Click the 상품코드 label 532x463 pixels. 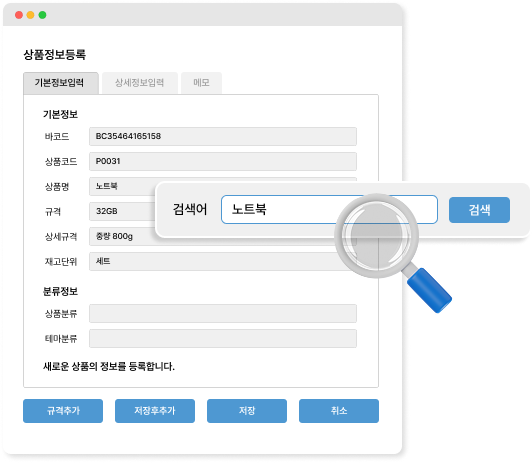click(61, 161)
